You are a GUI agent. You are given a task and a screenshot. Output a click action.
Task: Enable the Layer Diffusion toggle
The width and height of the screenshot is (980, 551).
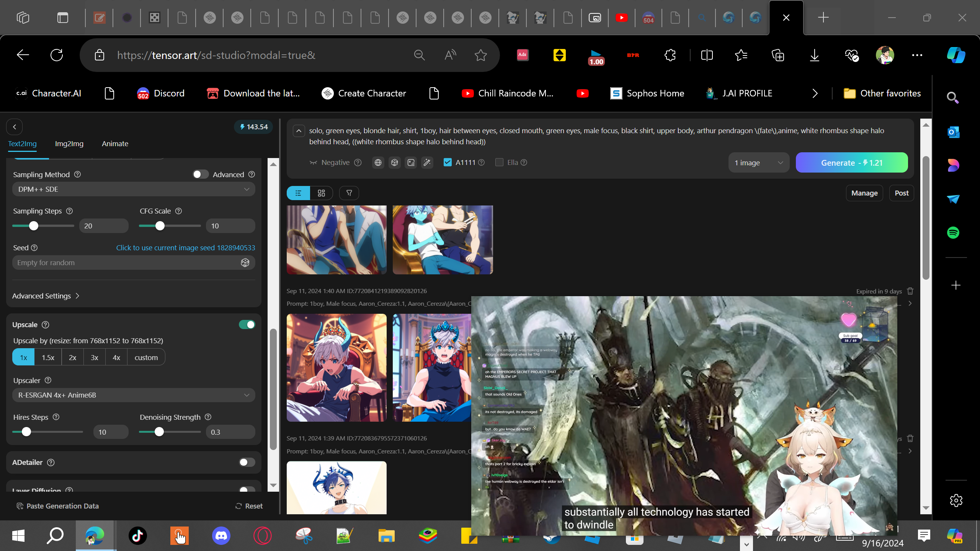coord(247,490)
